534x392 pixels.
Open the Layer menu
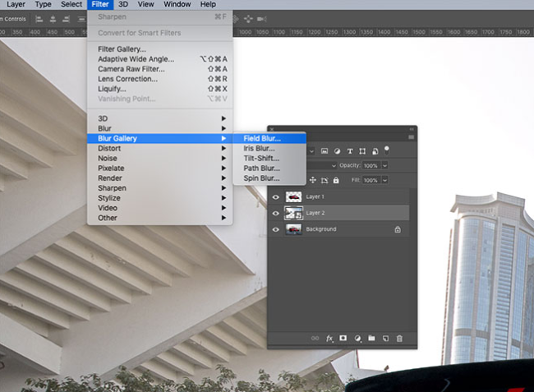(16, 4)
